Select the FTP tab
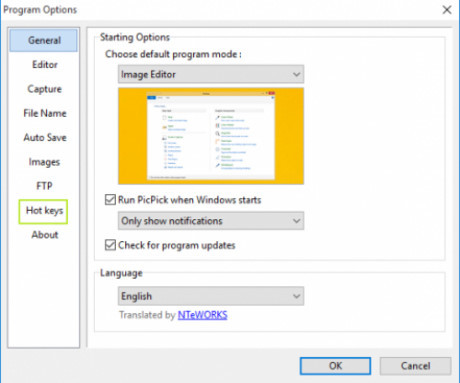This screenshot has width=460, height=383. point(44,186)
